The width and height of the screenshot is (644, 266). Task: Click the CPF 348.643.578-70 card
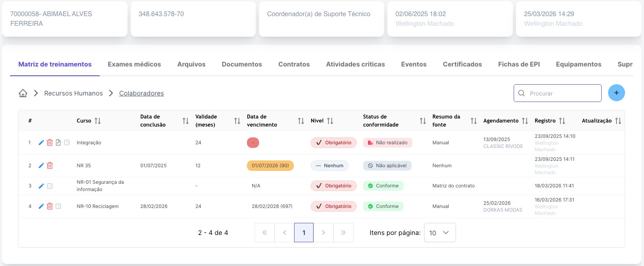[x=193, y=19]
